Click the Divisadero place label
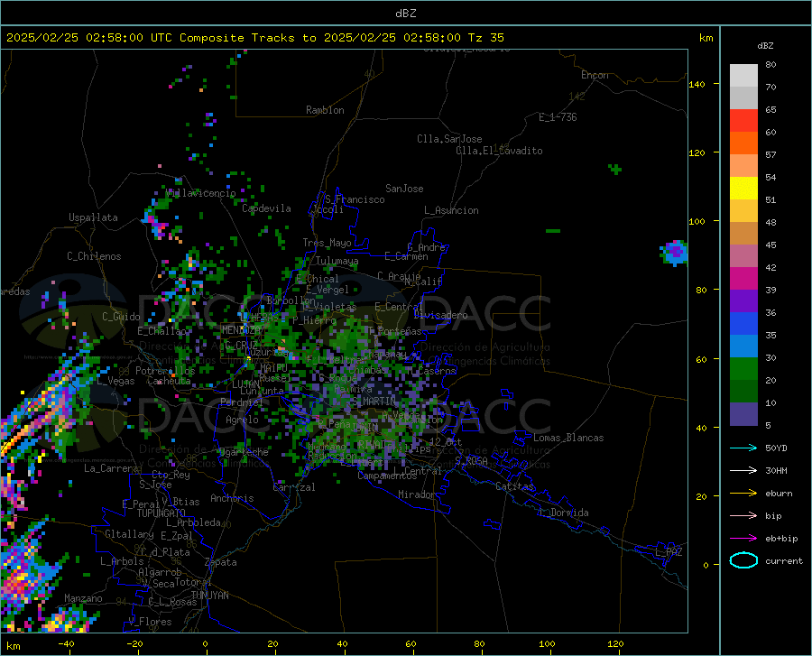Screen dimensions: 812x656 click(x=440, y=315)
